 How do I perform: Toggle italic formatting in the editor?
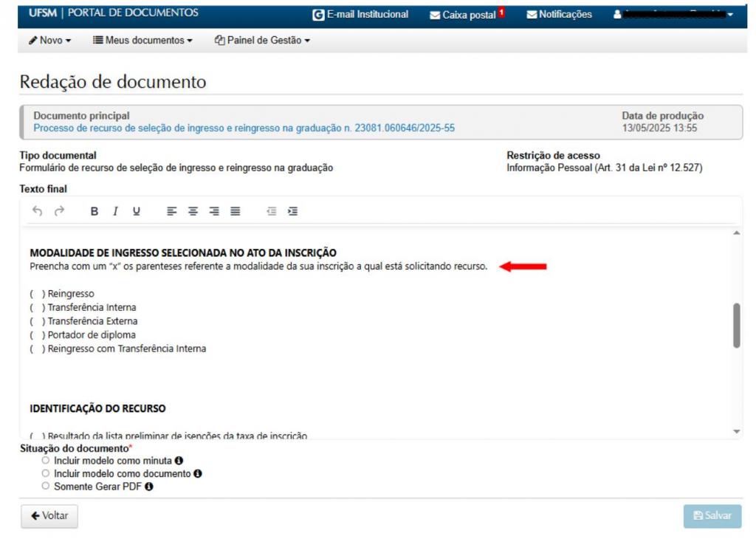pos(115,211)
